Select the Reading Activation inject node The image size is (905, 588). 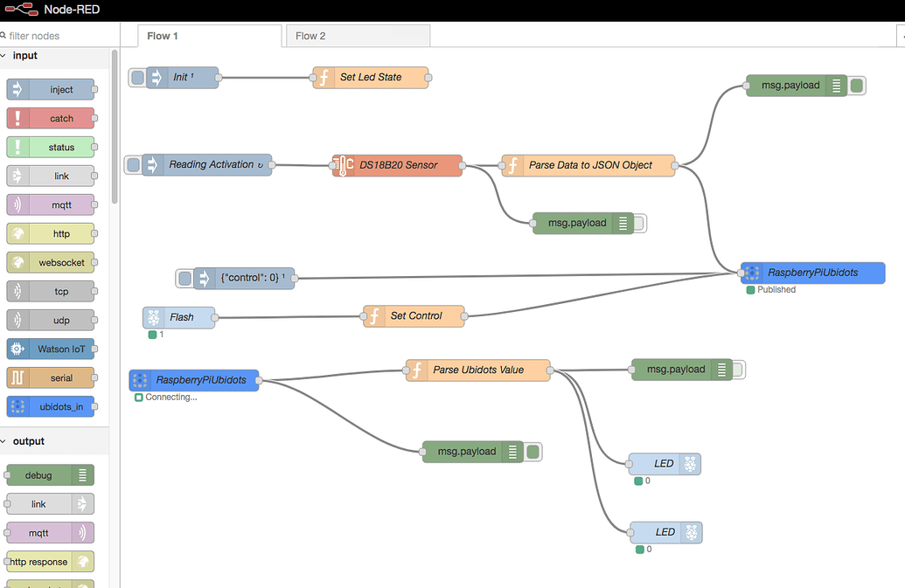[206, 165]
